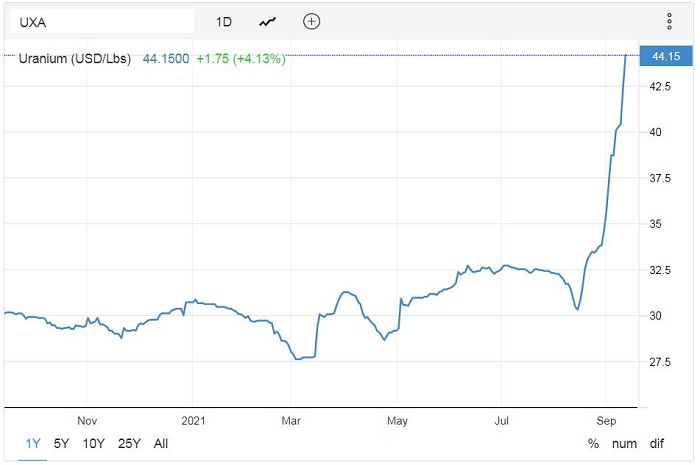Open the line chart type selector icon

coord(268,21)
